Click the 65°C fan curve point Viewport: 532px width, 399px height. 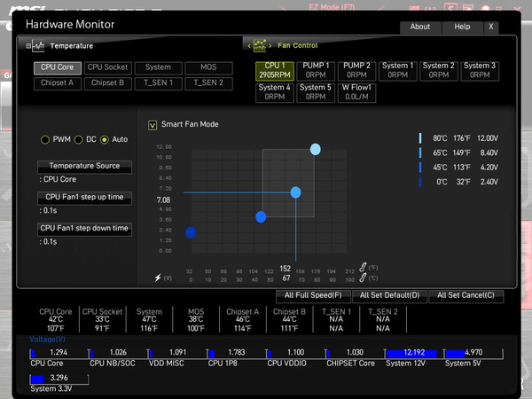pos(295,192)
